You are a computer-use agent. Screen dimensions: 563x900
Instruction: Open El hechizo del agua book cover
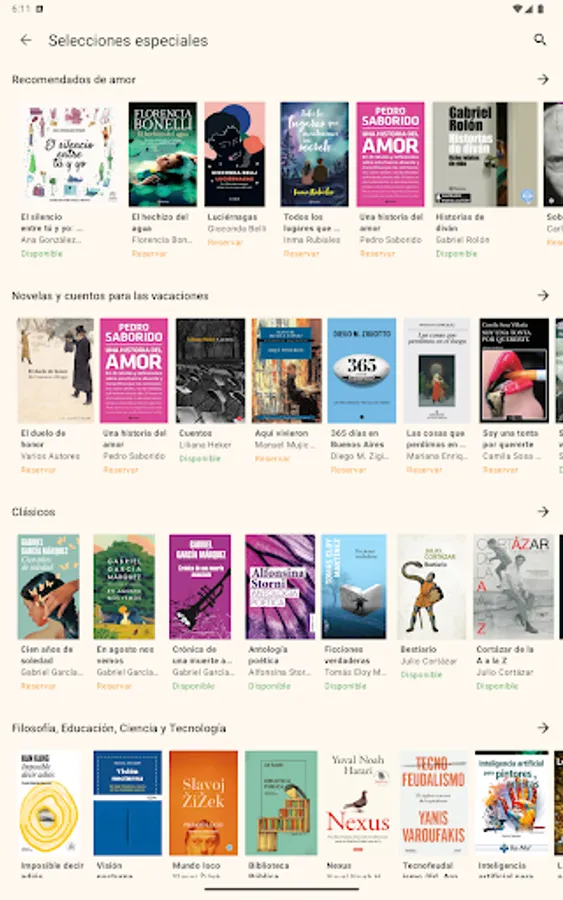coord(162,154)
